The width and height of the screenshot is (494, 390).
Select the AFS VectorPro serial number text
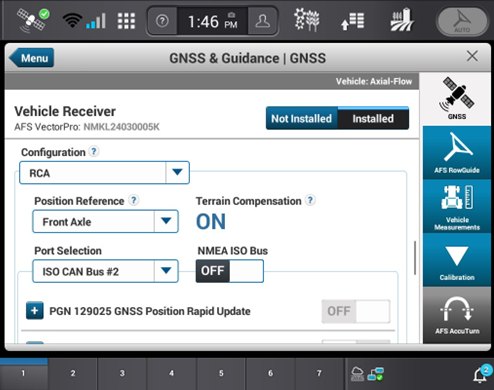click(x=121, y=127)
